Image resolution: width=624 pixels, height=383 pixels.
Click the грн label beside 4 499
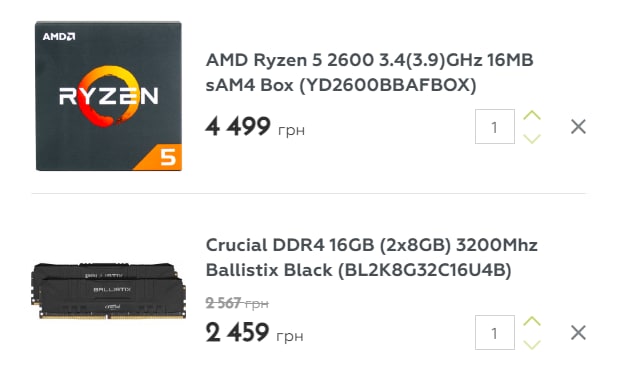(x=291, y=131)
